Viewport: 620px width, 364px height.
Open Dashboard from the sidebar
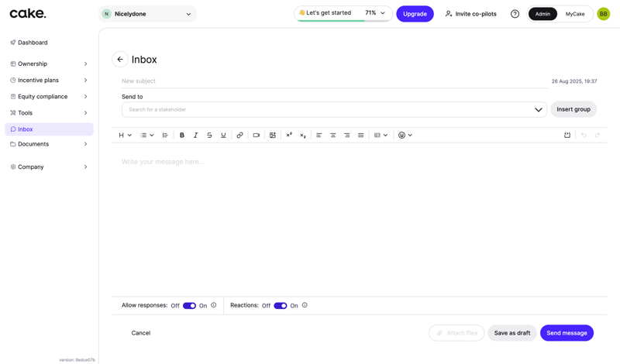(33, 43)
